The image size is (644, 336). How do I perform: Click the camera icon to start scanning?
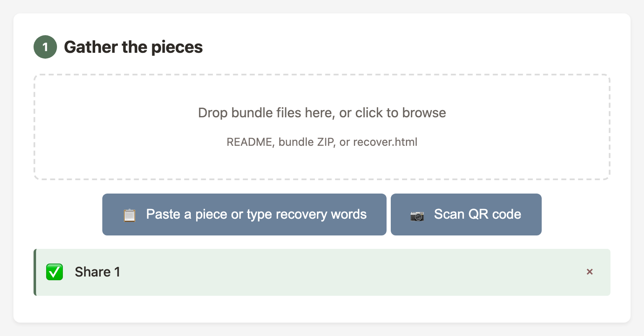[416, 215]
